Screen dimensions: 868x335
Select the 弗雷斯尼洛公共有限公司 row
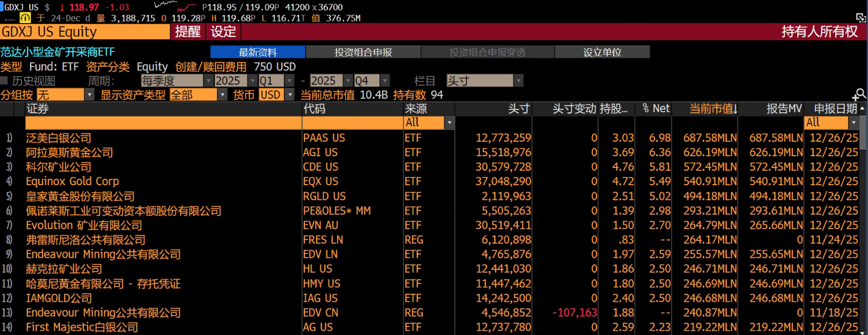pos(429,240)
